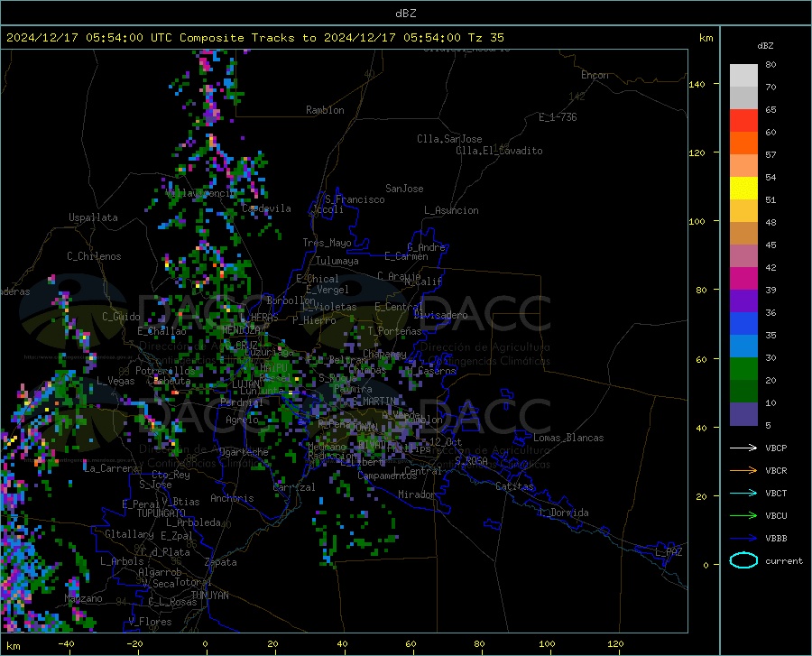
Task: Select the green 20-30 dBZ legend swatch
Action: [743, 369]
